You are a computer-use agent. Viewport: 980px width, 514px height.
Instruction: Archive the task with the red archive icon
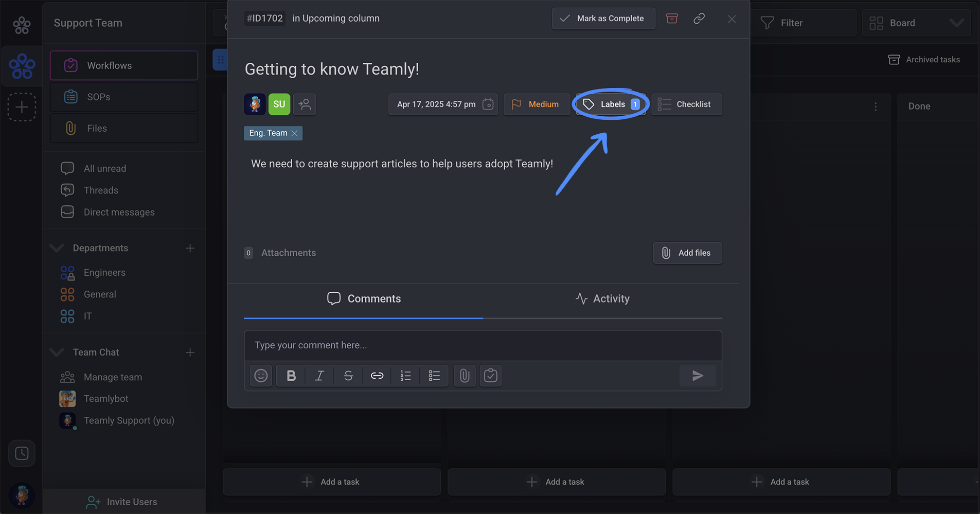672,19
